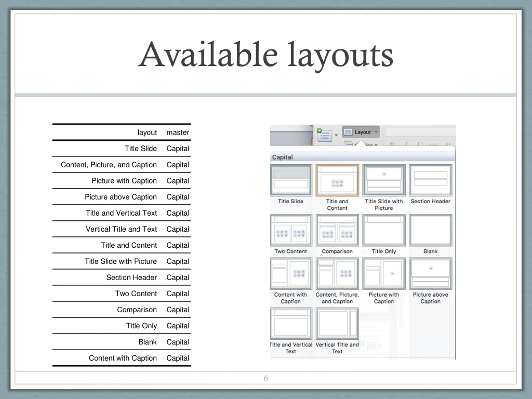This screenshot has height=399, width=532.
Task: Select 'Content, Picture, and Caption' table cell
Action: pyautogui.click(x=109, y=165)
